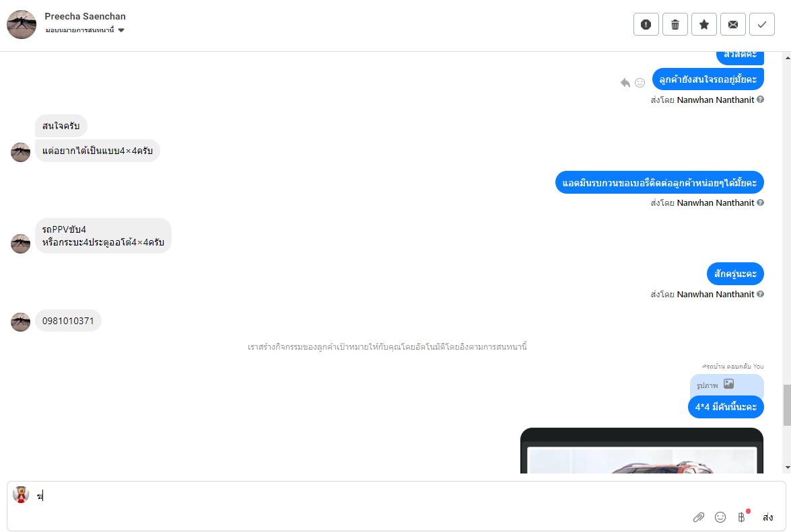Delete conversation using trash icon
Image resolution: width=791 pixels, height=532 pixels.
[675, 24]
